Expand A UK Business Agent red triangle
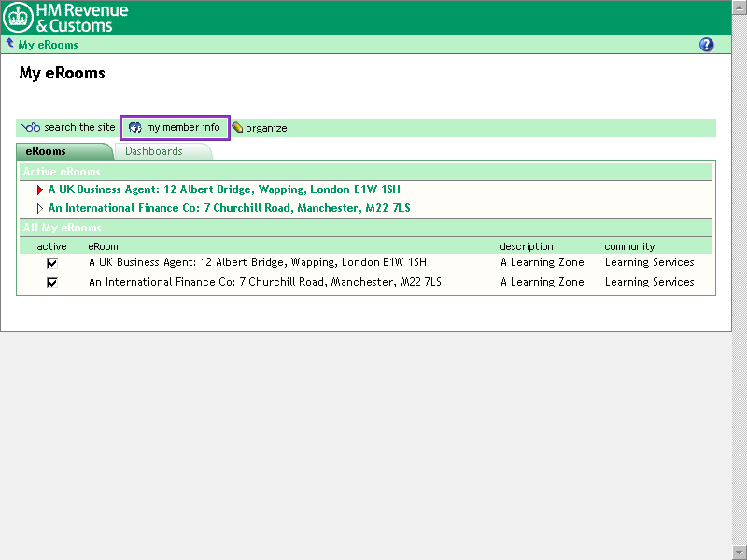Image resolution: width=747 pixels, height=560 pixels. coord(39,190)
